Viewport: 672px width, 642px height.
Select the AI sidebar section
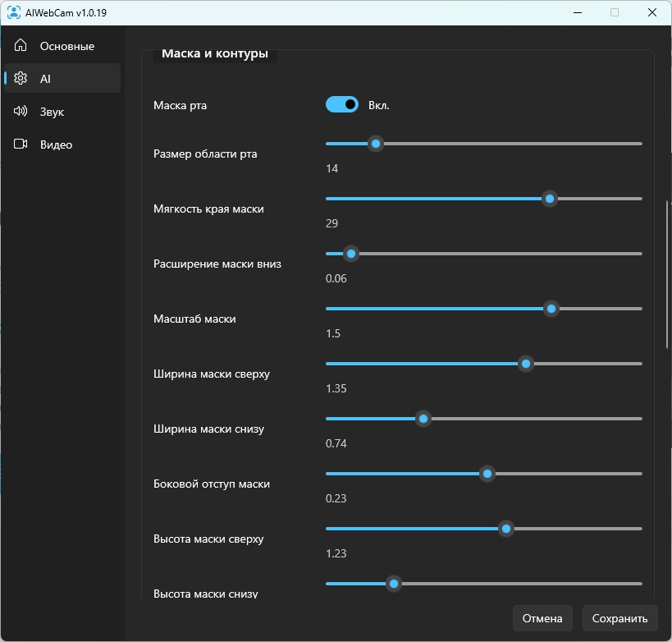[x=62, y=78]
